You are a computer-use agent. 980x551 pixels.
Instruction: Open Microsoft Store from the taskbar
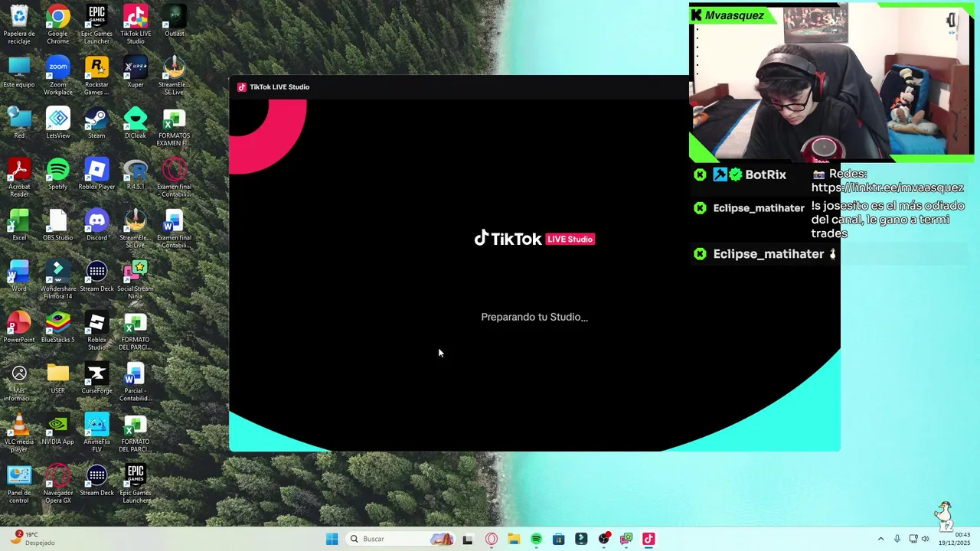[x=558, y=539]
